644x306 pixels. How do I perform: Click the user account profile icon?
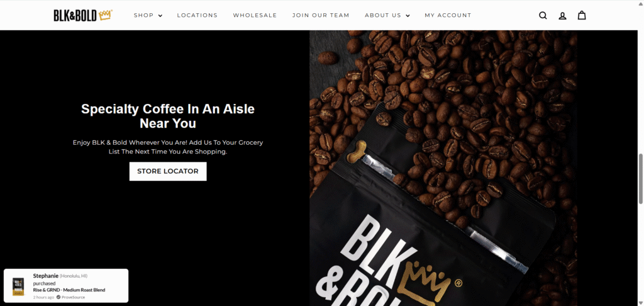[x=563, y=16]
